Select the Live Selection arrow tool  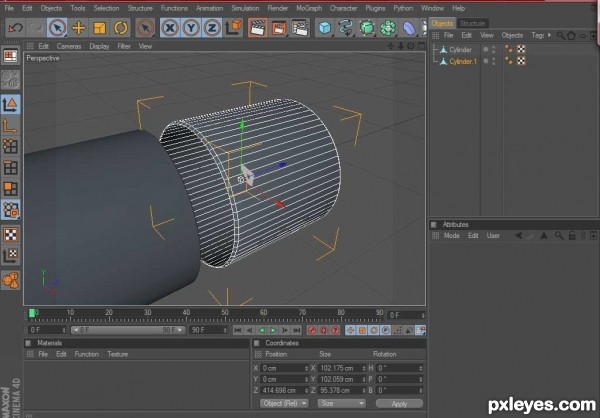[57, 28]
